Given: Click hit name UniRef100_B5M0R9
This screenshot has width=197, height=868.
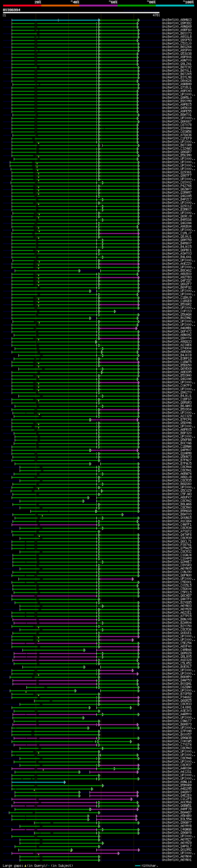Looking at the screenshot, I should pos(177,785).
